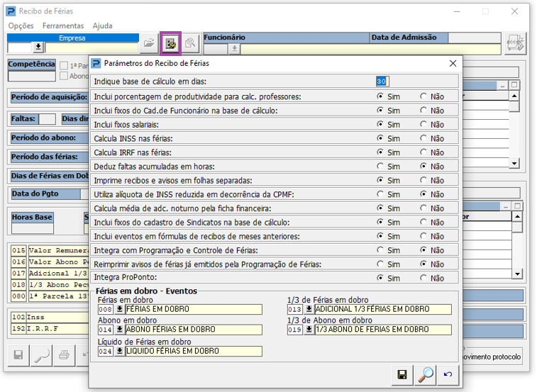Click the scroll down arrow in lower right list
This screenshot has height=392, width=537.
517,274
